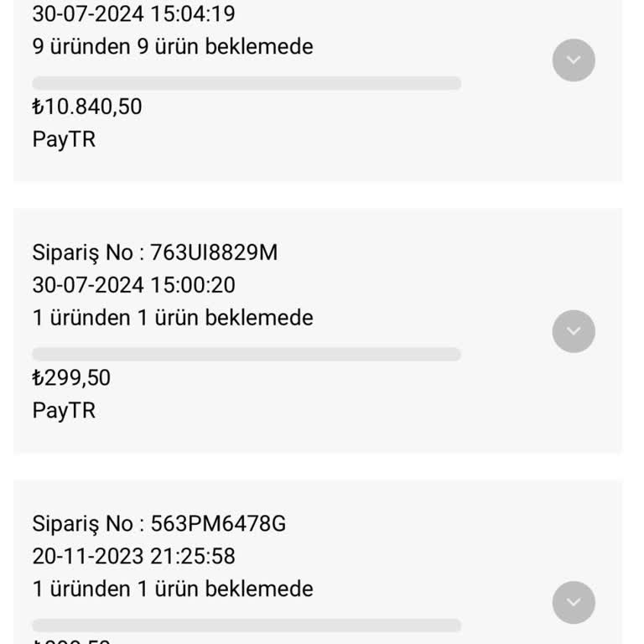Click the pending status of order 563PM6478G
Image resolution: width=644 pixels, height=644 pixels.
173,589
